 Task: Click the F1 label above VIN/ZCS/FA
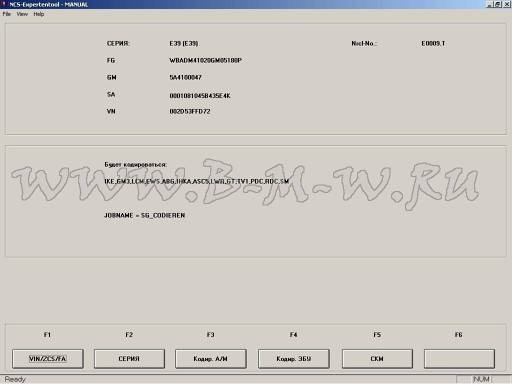47,335
